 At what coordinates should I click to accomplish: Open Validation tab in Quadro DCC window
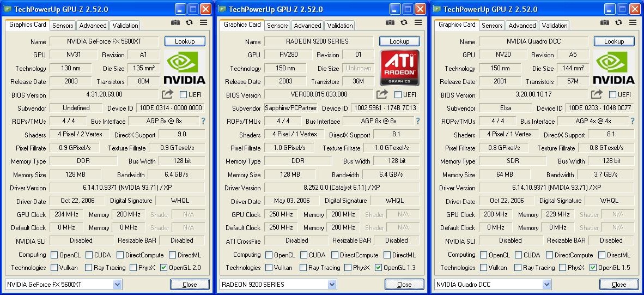coord(555,26)
